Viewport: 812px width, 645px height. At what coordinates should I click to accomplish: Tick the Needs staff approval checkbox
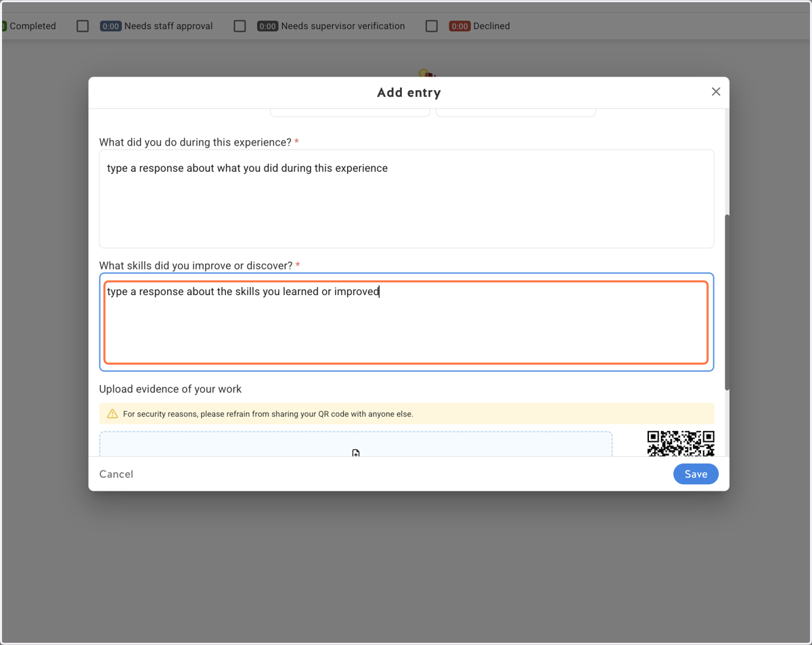coord(83,26)
